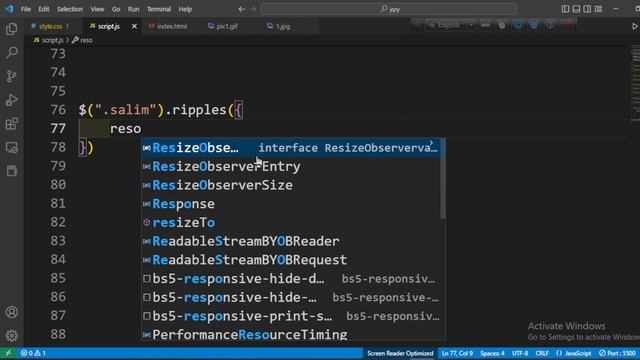Go back with the navigation arrow
This screenshot has width=640, height=360.
coord(242,9)
